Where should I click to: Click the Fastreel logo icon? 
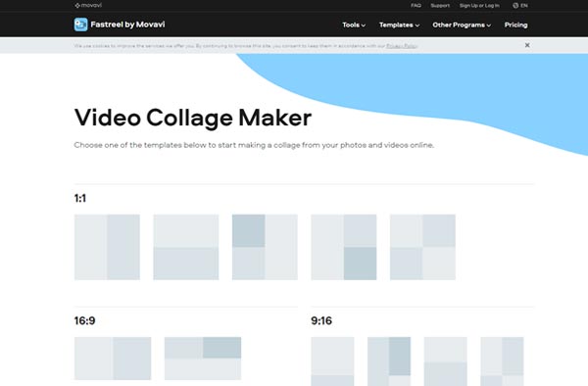tap(80, 24)
